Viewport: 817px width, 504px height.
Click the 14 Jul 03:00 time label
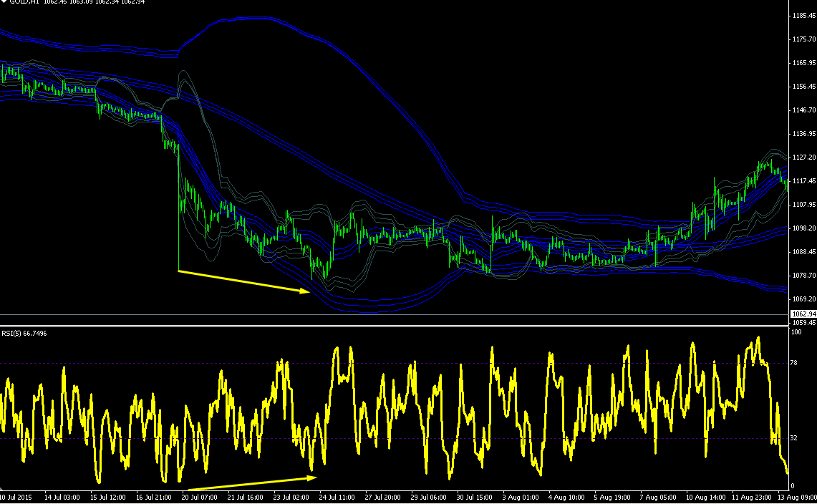pyautogui.click(x=62, y=498)
